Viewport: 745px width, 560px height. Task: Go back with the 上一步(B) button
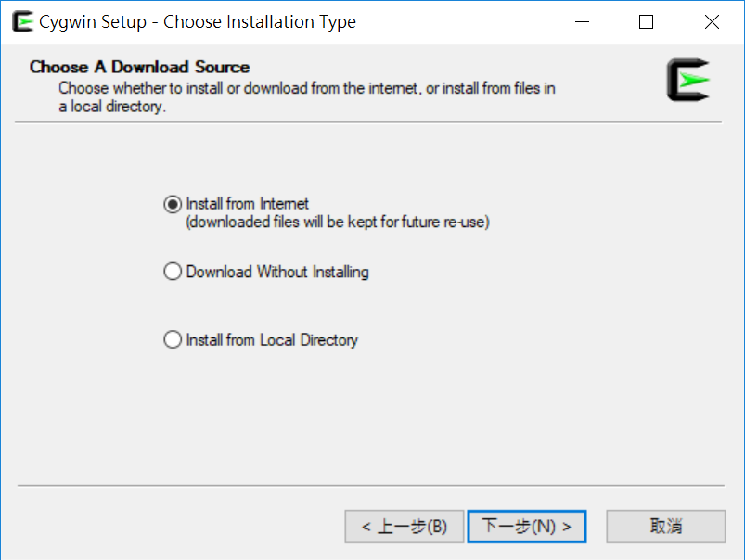point(404,527)
